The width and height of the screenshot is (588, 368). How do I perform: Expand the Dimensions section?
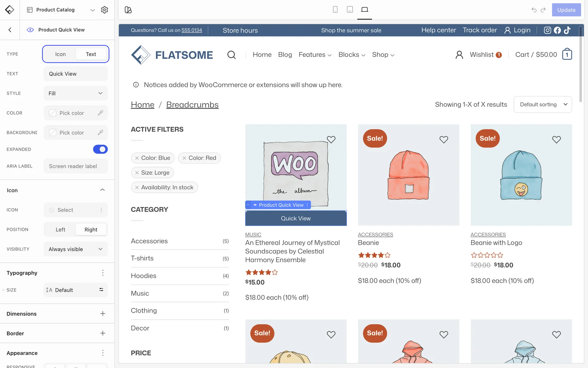pos(103,314)
